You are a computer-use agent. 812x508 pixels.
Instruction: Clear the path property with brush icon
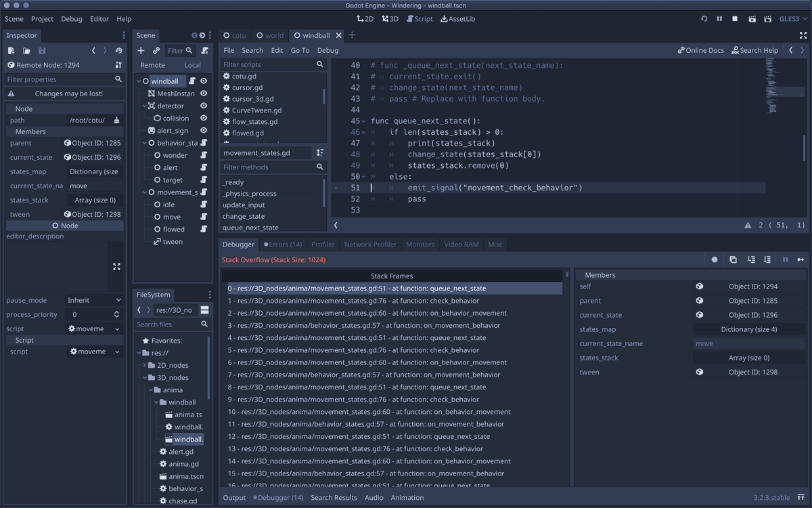click(x=116, y=121)
